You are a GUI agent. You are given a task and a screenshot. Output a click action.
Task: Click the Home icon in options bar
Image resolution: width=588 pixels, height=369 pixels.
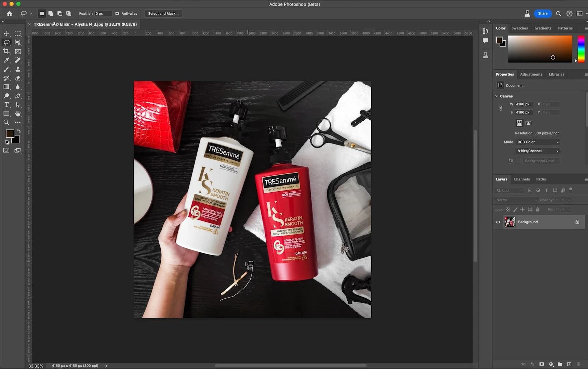pos(10,14)
